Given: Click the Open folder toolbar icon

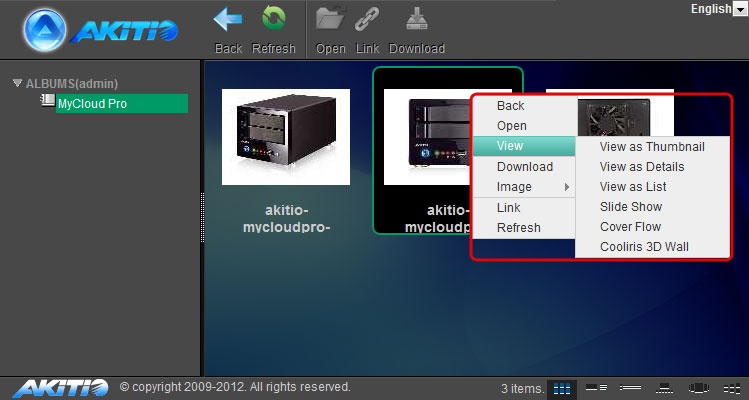Looking at the screenshot, I should click(330, 20).
